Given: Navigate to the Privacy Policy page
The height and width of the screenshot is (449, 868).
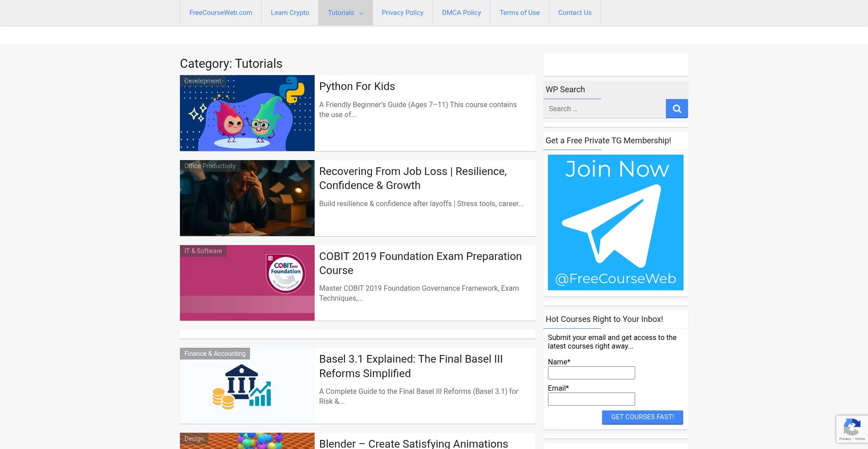Looking at the screenshot, I should [402, 13].
